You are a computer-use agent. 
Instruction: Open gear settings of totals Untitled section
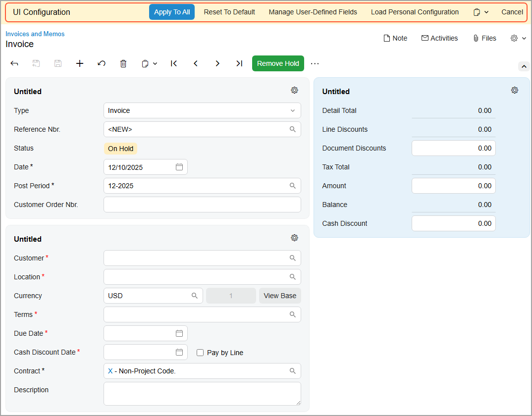tap(515, 90)
